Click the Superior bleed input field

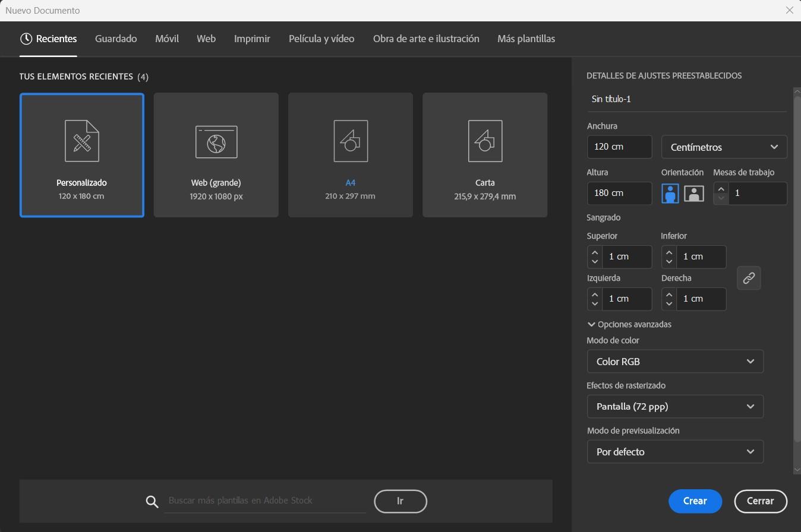[x=627, y=256]
